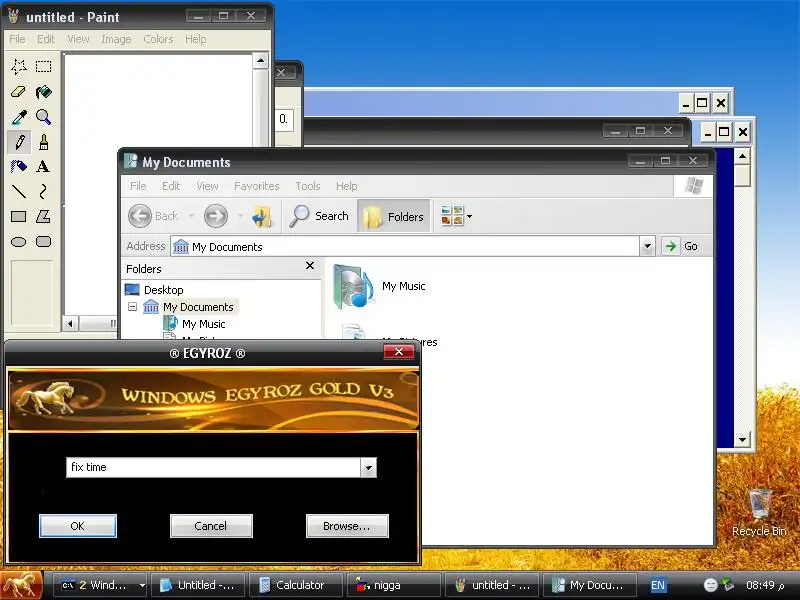This screenshot has height=600, width=800.
Task: Select My Music in the Folders tree
Action: 204,324
